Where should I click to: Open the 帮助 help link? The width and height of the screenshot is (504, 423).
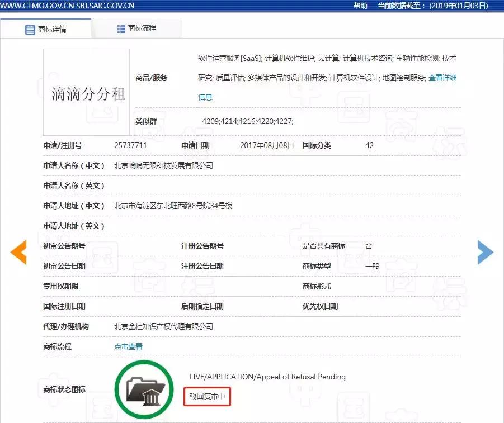coord(360,6)
